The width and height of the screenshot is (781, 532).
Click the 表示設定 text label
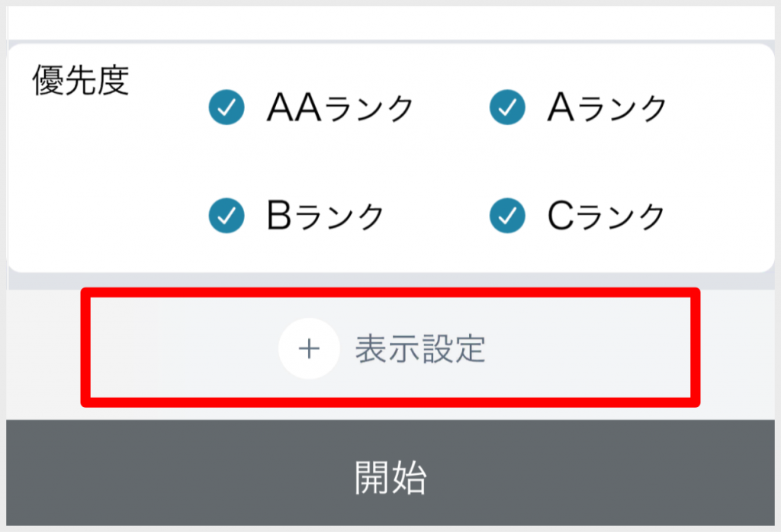420,349
